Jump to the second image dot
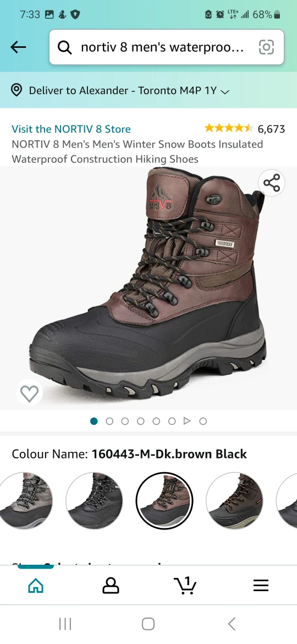Screen dimensions: 297x644 [x=109, y=421]
